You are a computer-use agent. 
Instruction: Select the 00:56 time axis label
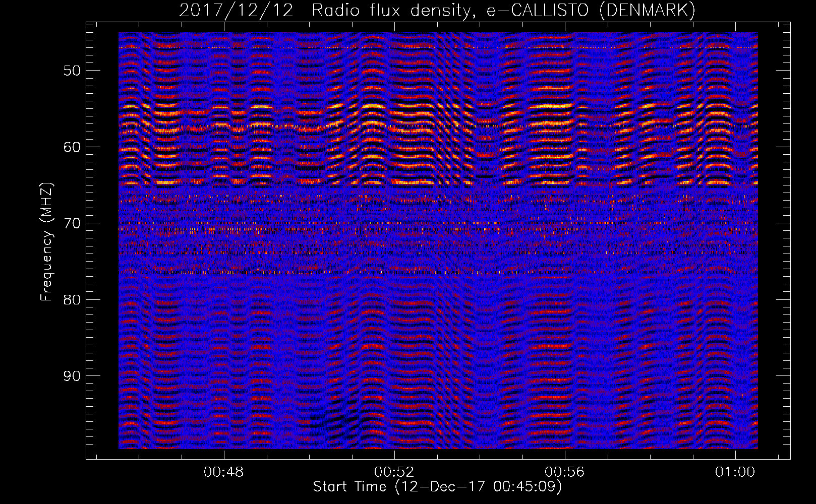pos(565,472)
